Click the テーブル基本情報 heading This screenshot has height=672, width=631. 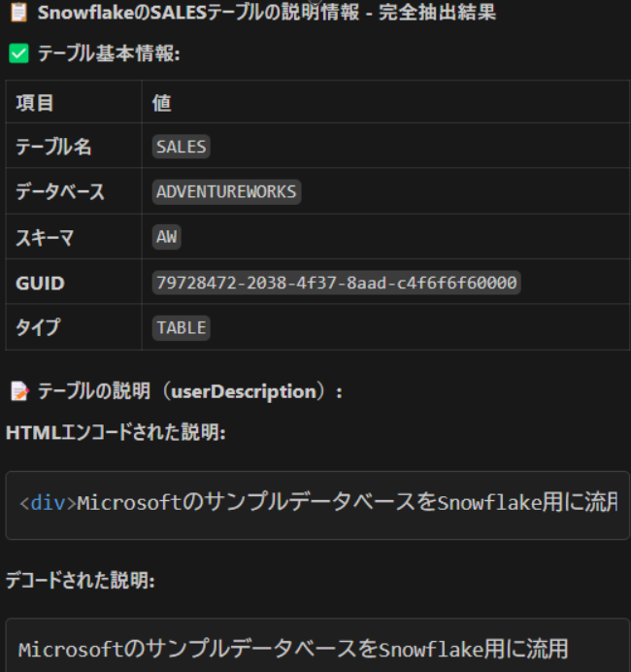click(109, 53)
